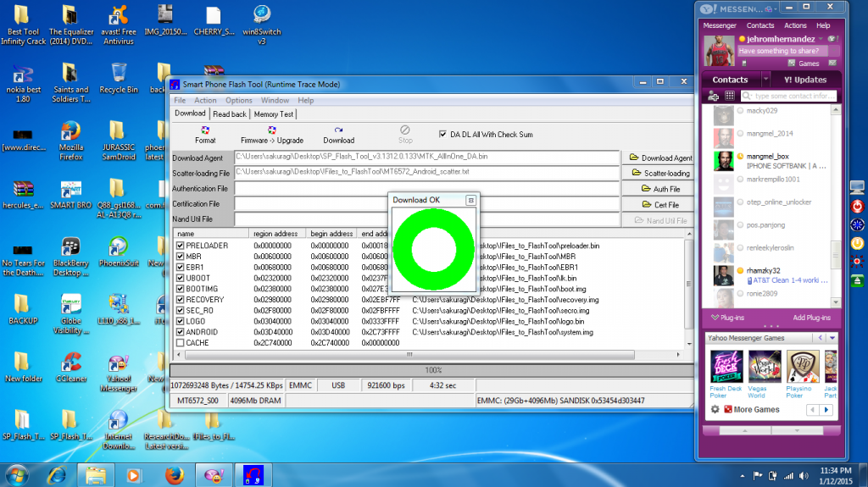This screenshot has width=868, height=487.
Task: Open the Recycle Bin desktop icon
Action: (x=119, y=74)
